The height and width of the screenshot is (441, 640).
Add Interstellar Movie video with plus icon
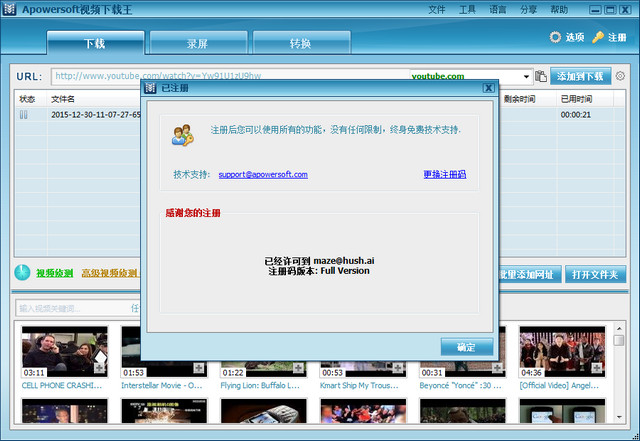pos(199,368)
